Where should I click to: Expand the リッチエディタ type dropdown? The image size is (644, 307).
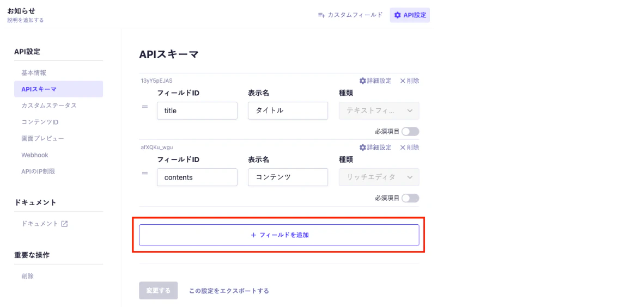click(x=379, y=177)
